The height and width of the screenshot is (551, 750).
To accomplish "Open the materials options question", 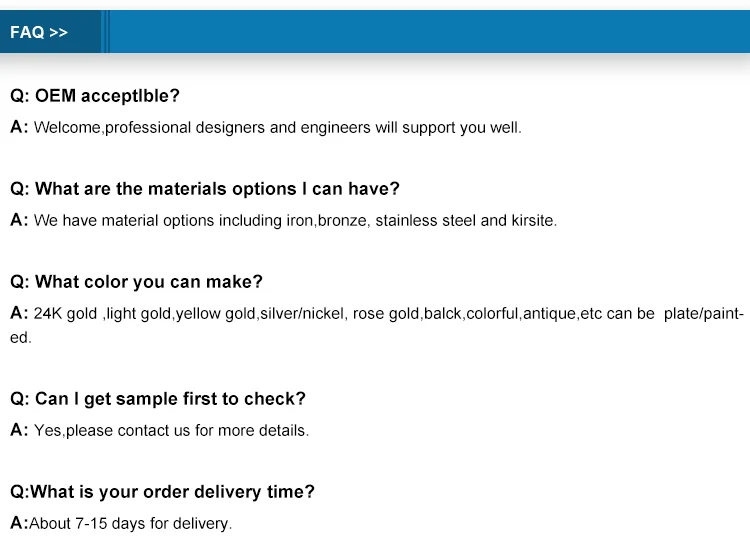I will point(205,189).
